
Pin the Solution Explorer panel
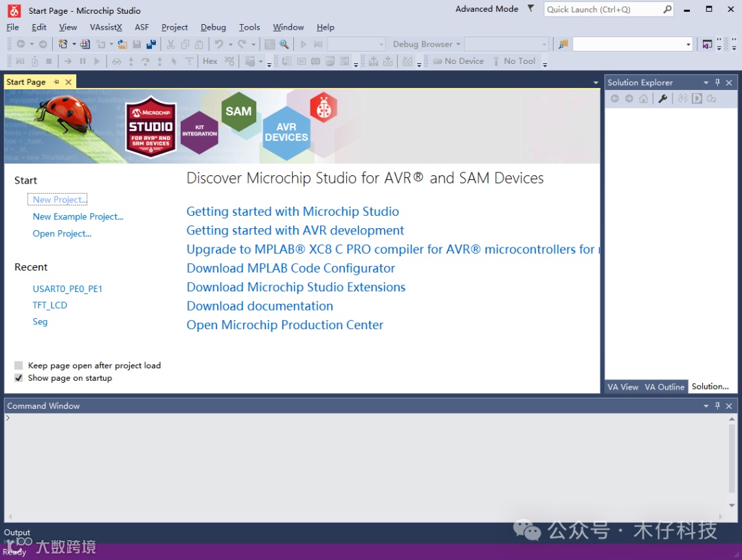[717, 82]
